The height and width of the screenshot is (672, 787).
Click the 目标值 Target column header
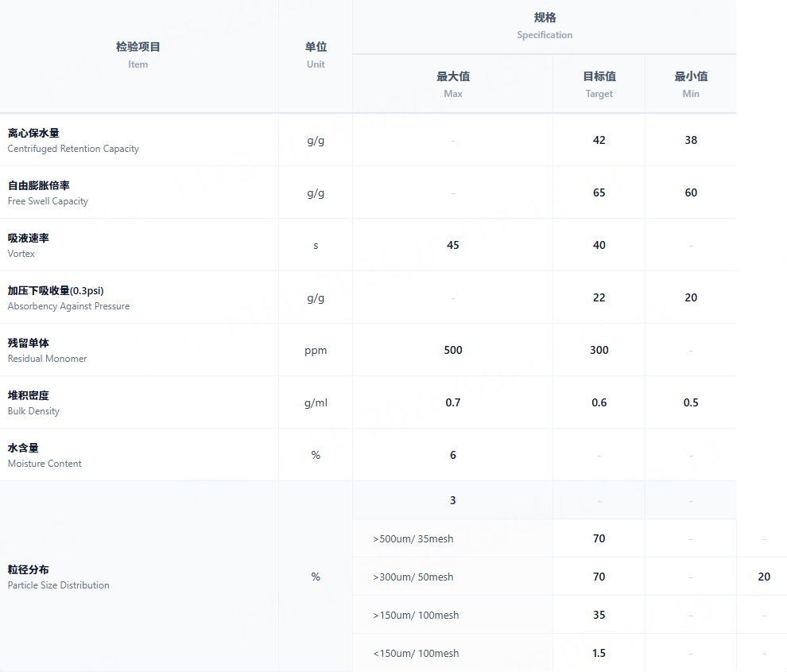point(599,84)
